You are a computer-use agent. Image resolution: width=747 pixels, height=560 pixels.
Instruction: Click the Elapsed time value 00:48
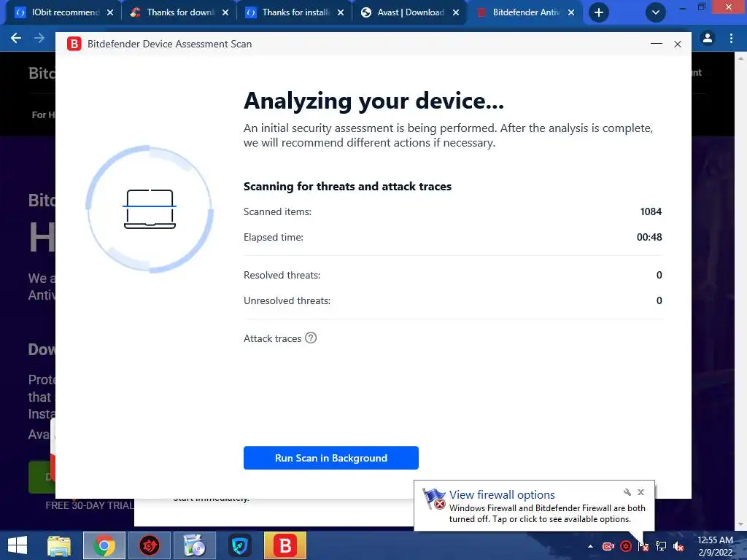(x=649, y=237)
